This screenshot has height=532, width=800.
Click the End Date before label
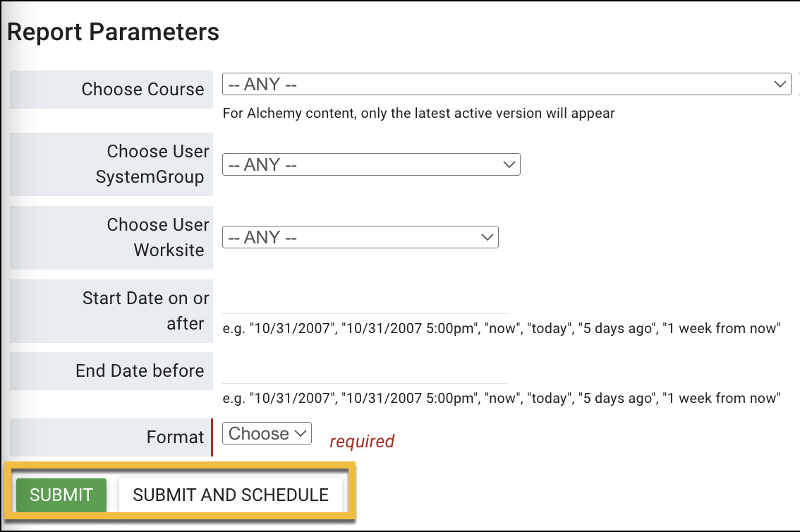(x=140, y=371)
